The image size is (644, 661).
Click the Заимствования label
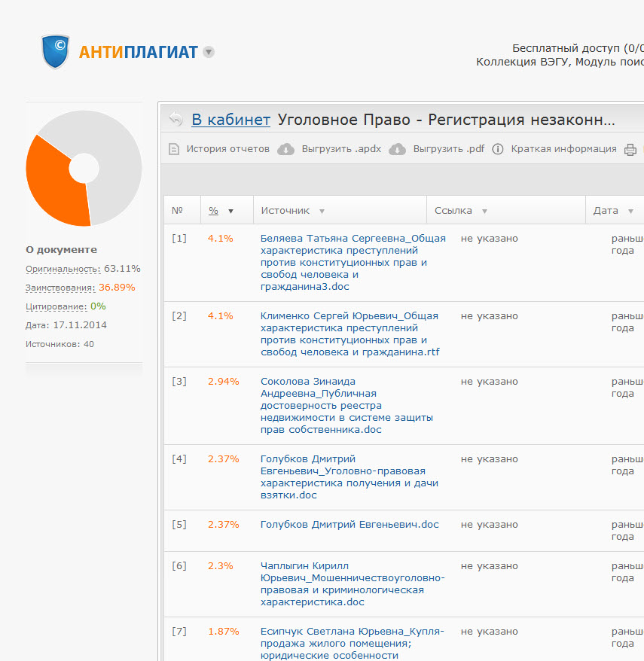coord(60,288)
